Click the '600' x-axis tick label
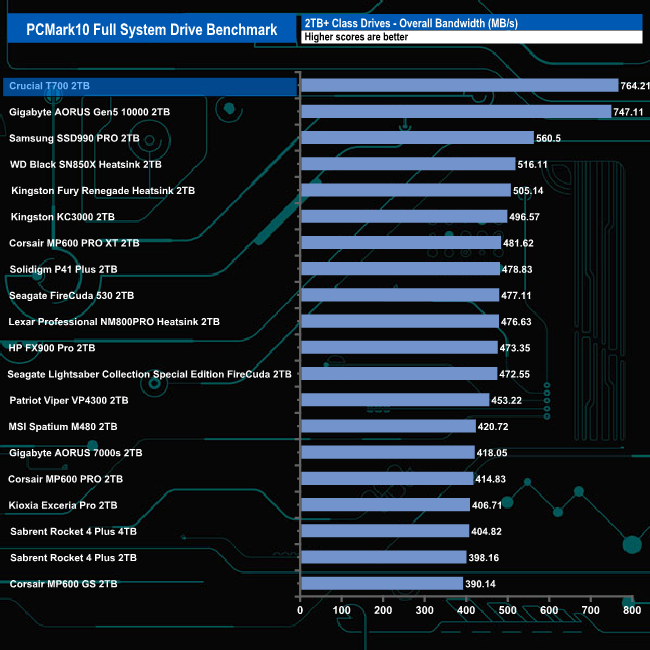The width and height of the screenshot is (650, 650). 549,610
